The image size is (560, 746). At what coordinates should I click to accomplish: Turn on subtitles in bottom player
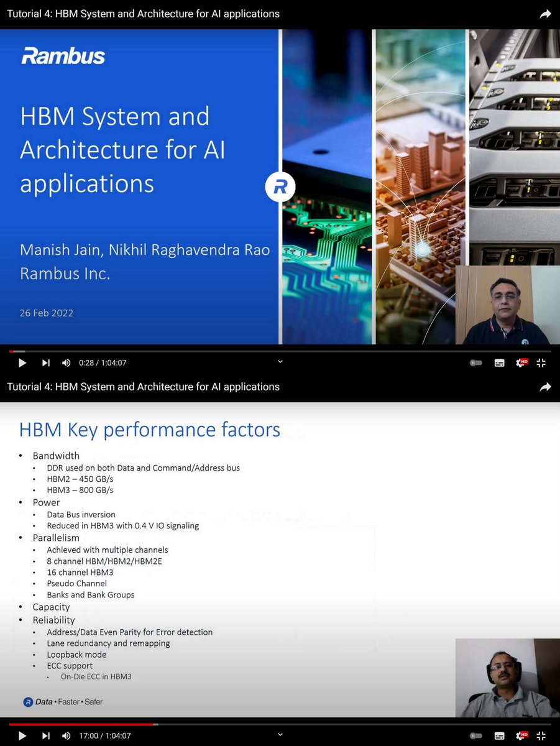tap(499, 735)
